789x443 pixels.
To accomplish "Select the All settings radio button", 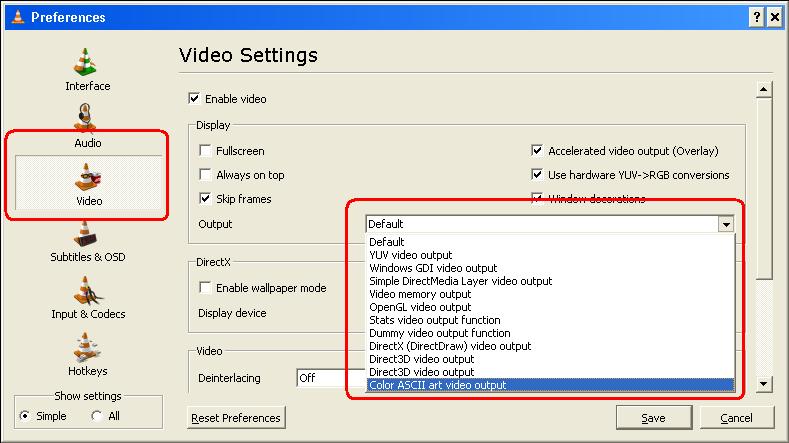I will click(97, 416).
